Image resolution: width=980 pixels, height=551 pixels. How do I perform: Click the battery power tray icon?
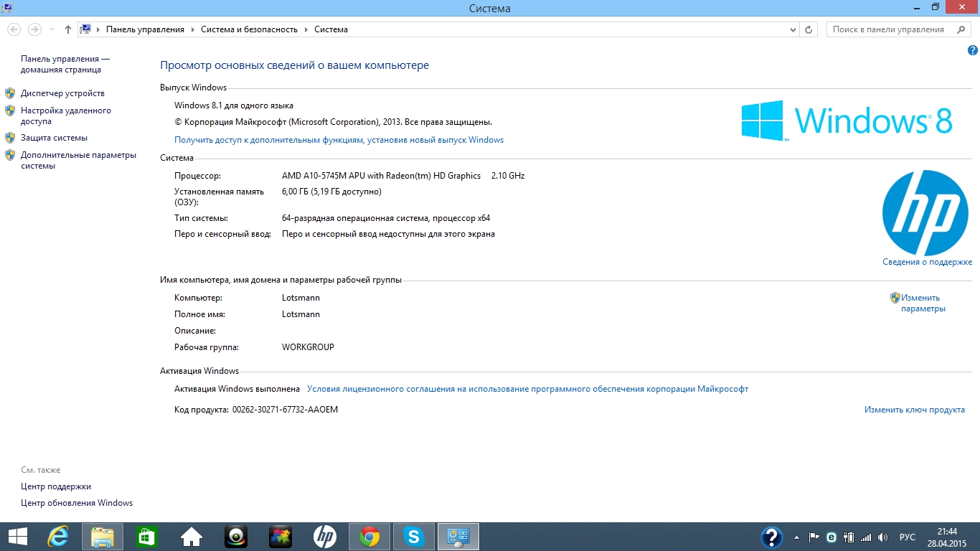[849, 537]
